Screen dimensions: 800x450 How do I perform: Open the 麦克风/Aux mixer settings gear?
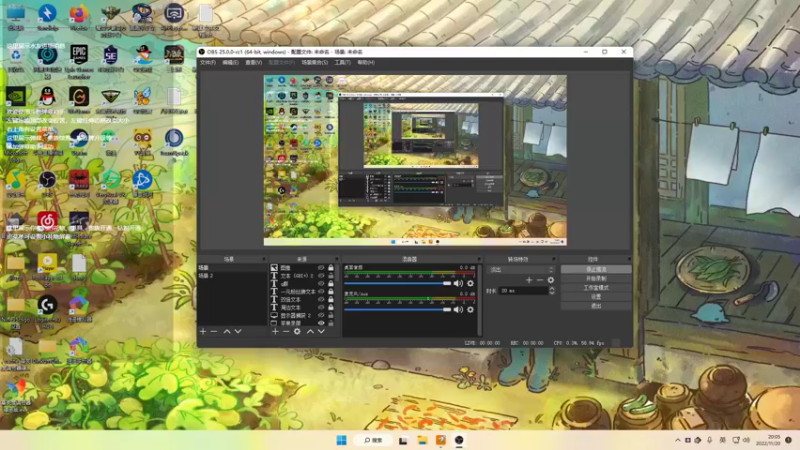pyautogui.click(x=470, y=309)
